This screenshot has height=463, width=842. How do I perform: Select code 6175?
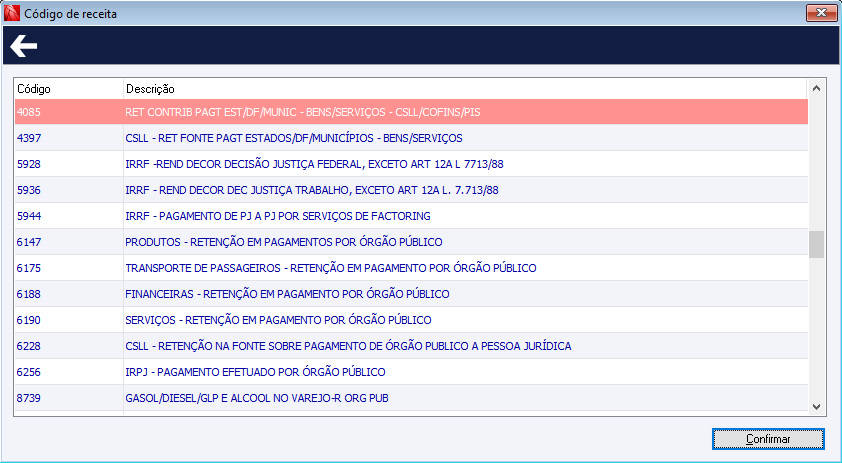tap(28, 268)
